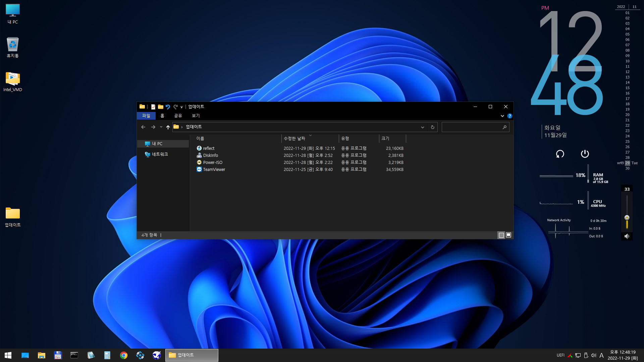Select the 내 PC desktop icon
This screenshot has height=362, width=644.
click(13, 14)
